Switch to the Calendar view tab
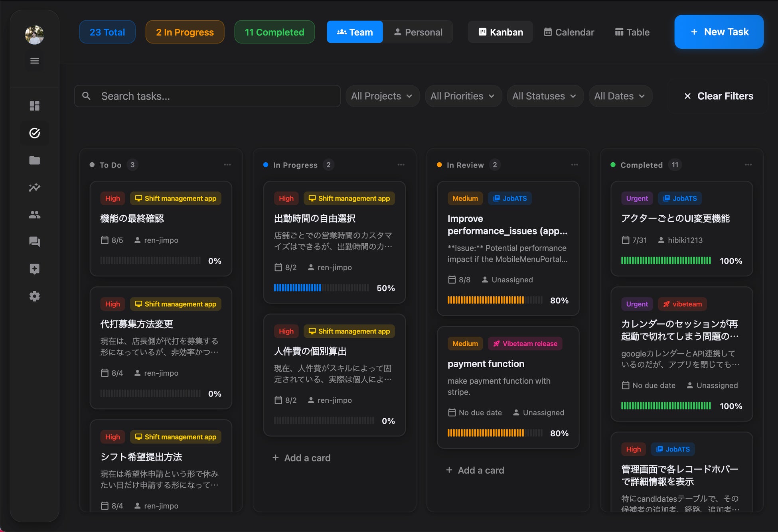The height and width of the screenshot is (532, 778). 569,32
